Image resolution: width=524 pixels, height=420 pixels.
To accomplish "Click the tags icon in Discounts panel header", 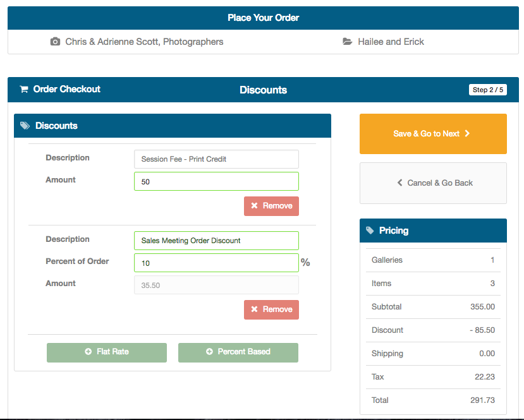I will point(25,126).
